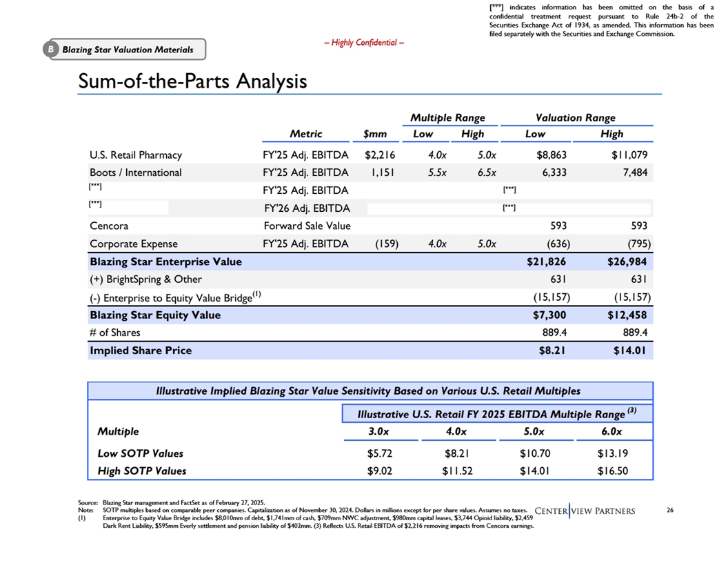Select the $16.50 sensitivity value
The height and width of the screenshot is (563, 728).
click(x=613, y=471)
